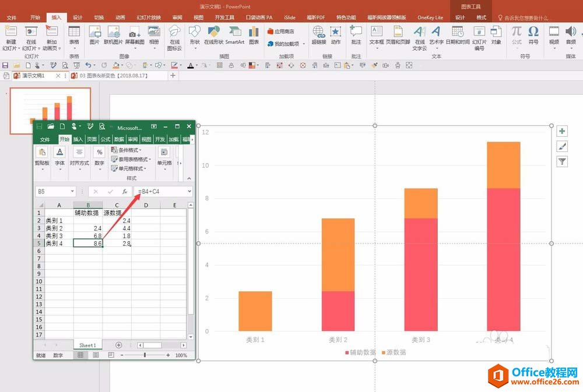This screenshot has height=392, width=583.
Task: Open the 公式 tab in the Excel window
Action: (106, 139)
